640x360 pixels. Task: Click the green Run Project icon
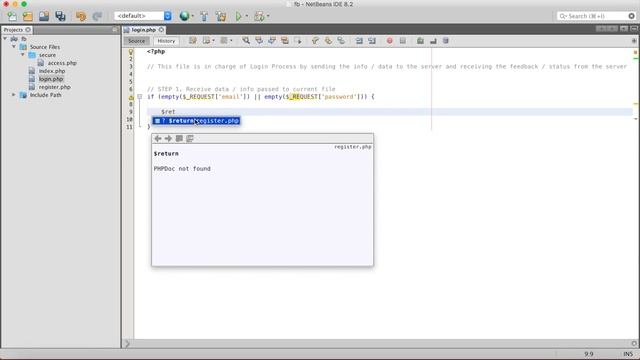click(x=239, y=16)
